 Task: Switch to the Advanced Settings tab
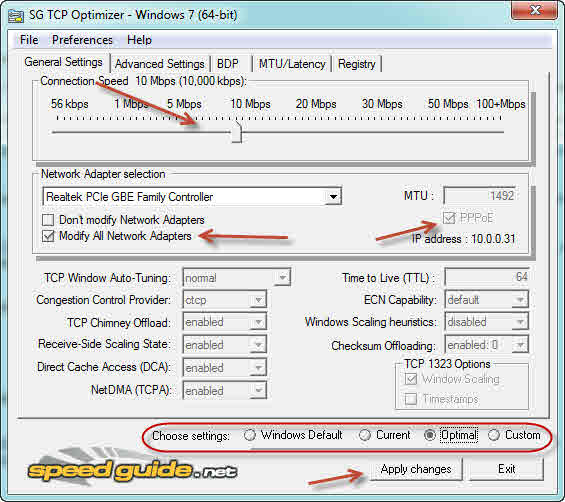(160, 64)
